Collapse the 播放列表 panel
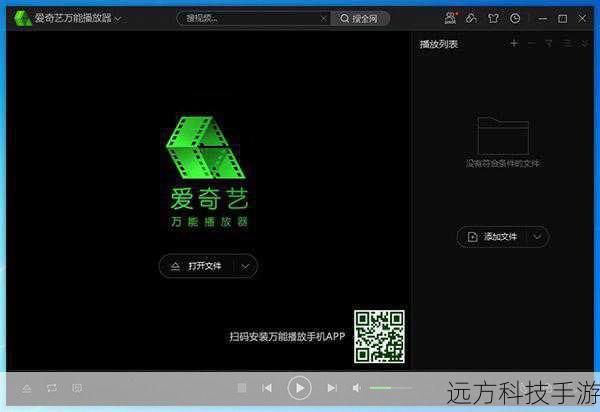The image size is (600, 412). (x=584, y=44)
